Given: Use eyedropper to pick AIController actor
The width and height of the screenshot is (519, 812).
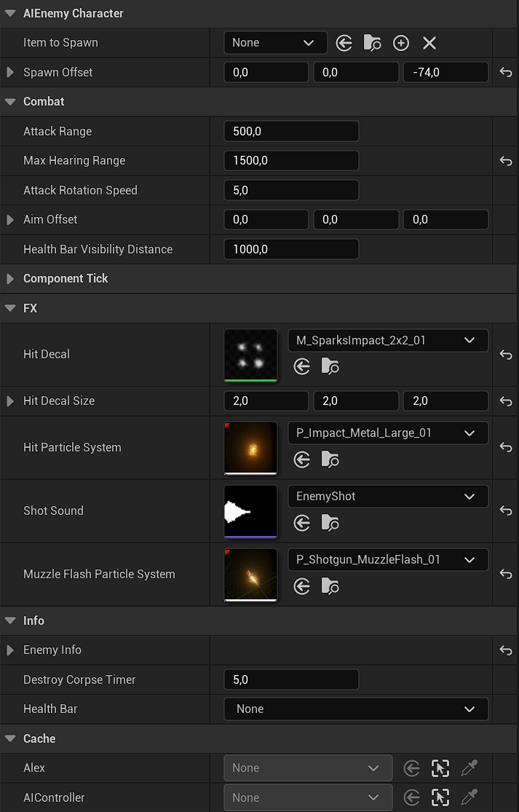Looking at the screenshot, I should (469, 798).
